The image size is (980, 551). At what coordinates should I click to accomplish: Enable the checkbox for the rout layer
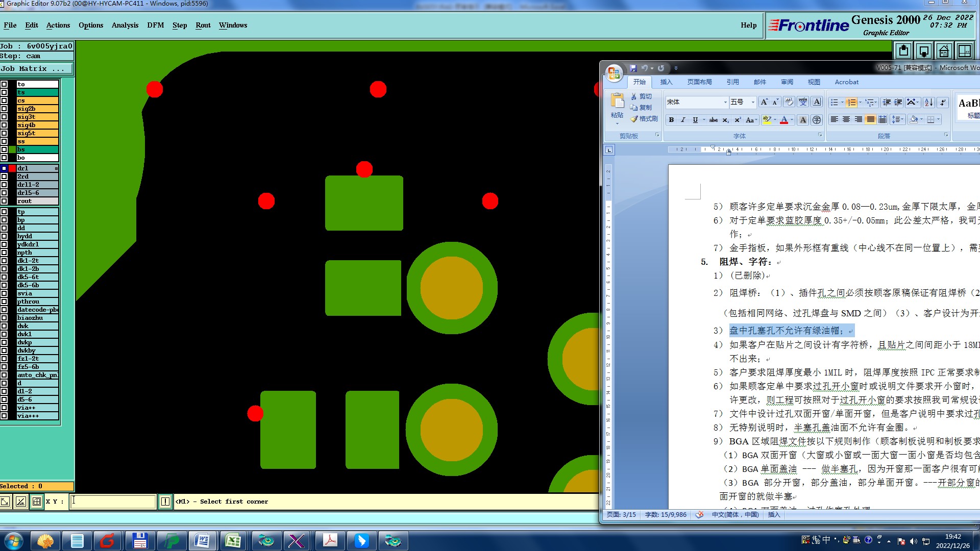pos(4,201)
